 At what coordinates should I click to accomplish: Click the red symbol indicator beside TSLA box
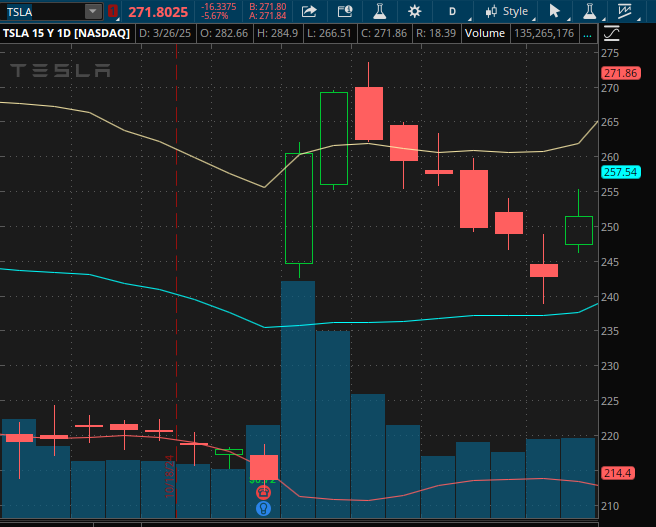point(112,11)
